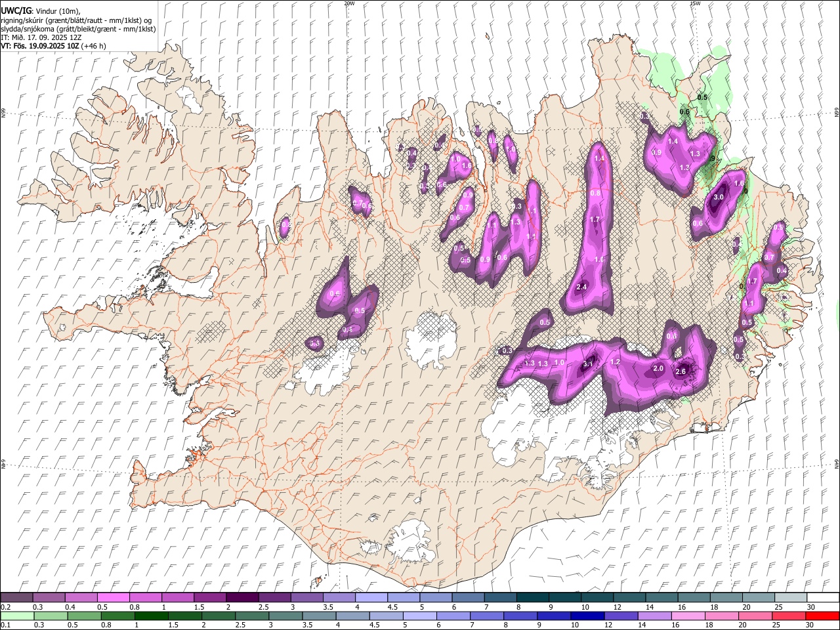Click the '(+46 h)' forecast offset text

tap(93, 46)
